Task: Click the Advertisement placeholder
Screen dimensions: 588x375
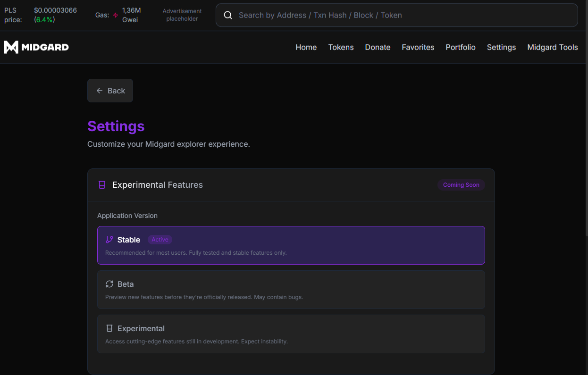Action: (x=182, y=15)
